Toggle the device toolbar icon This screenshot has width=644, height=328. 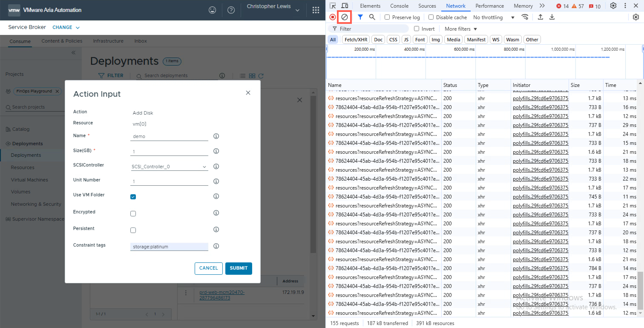(345, 6)
